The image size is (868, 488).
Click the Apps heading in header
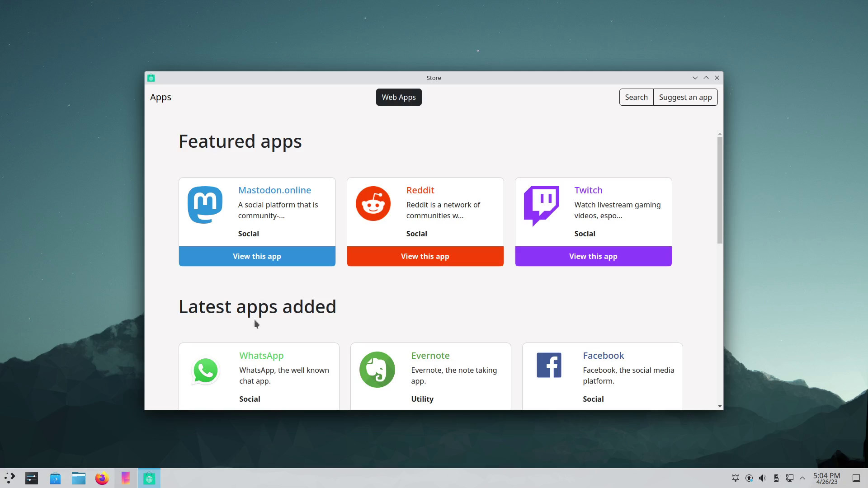160,97
